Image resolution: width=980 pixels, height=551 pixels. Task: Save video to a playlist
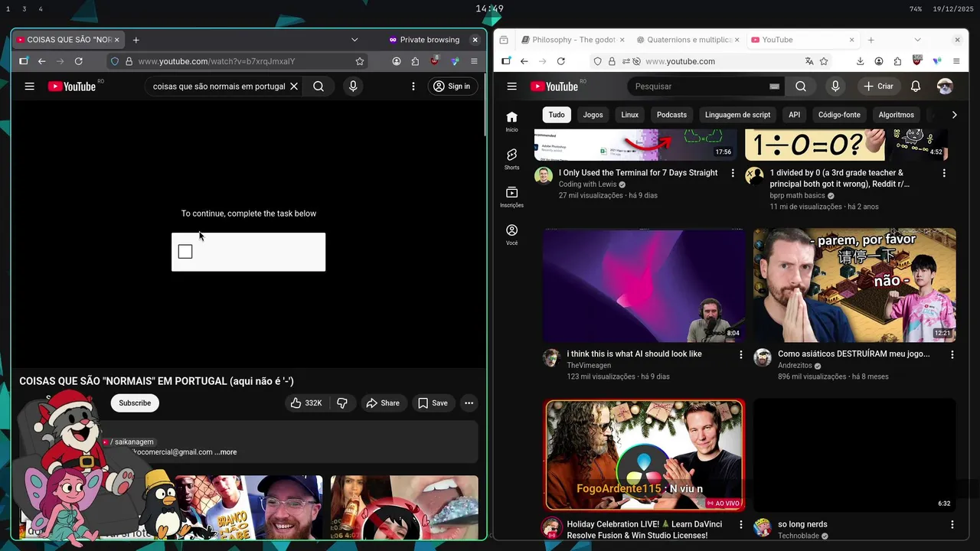[433, 403]
